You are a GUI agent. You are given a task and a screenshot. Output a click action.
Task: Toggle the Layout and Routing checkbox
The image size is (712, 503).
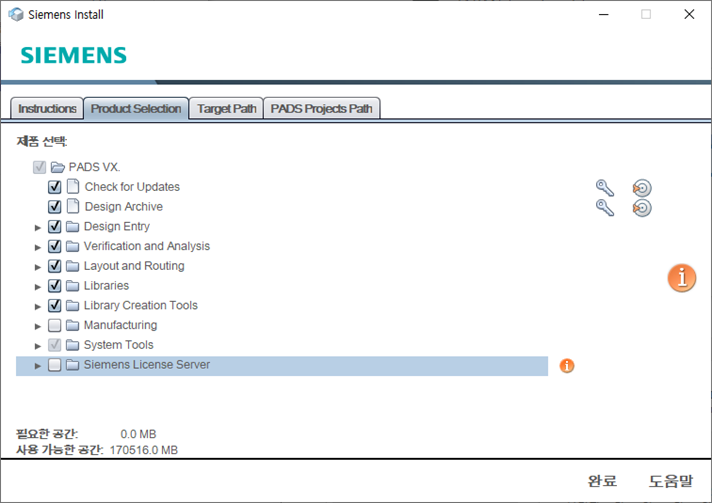54,266
